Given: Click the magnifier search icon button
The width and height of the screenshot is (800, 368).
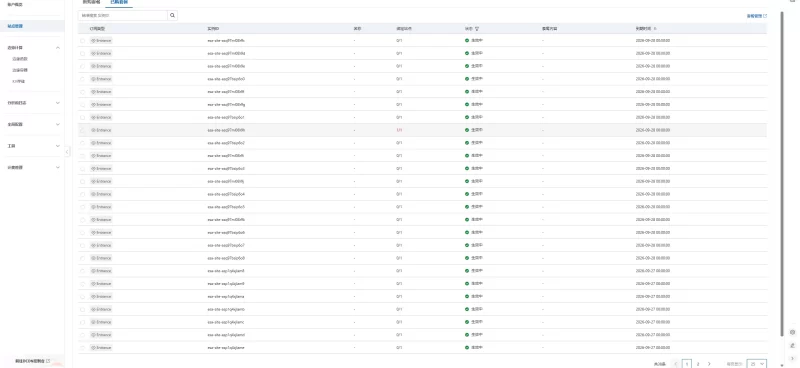Looking at the screenshot, I should (172, 16).
